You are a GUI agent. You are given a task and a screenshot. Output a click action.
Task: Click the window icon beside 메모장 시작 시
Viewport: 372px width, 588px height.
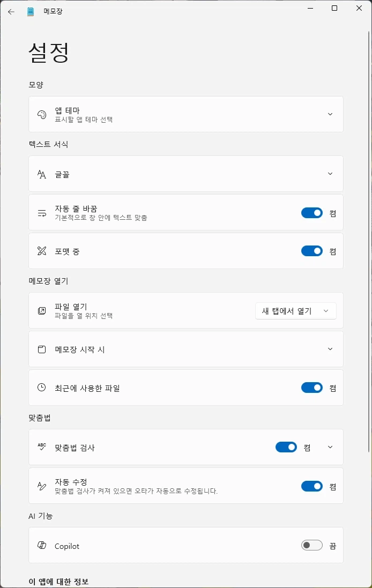coord(41,349)
